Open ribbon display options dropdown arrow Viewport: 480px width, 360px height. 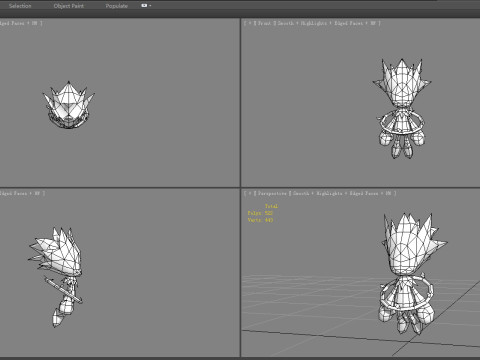coord(150,6)
